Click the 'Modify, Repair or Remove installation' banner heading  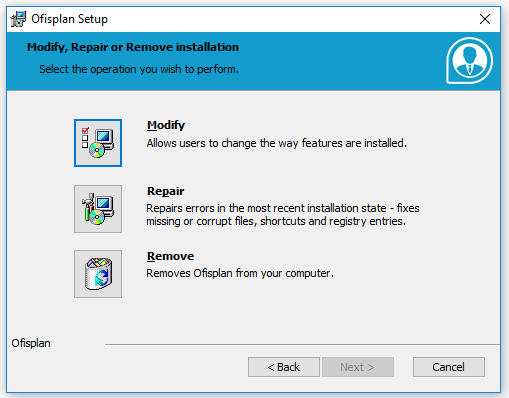133,47
